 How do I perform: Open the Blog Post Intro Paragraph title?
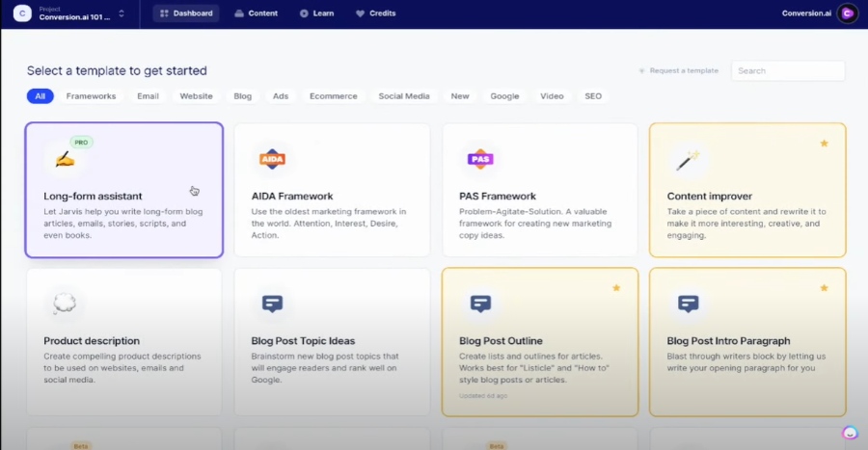(728, 341)
